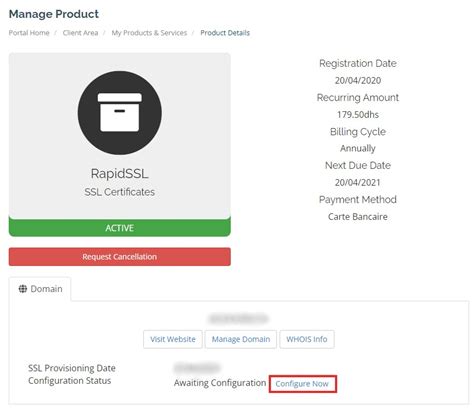Click the globe icon on Domain tab
The height and width of the screenshot is (412, 474).
pos(23,289)
